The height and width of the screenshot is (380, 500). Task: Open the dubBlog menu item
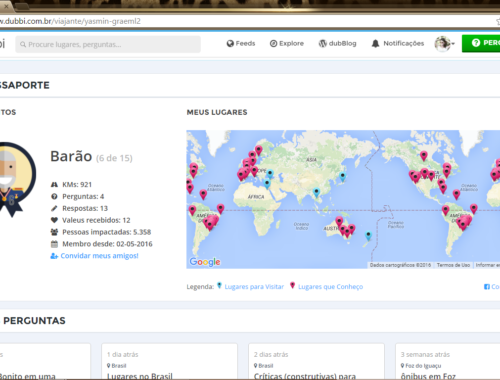[x=338, y=43]
